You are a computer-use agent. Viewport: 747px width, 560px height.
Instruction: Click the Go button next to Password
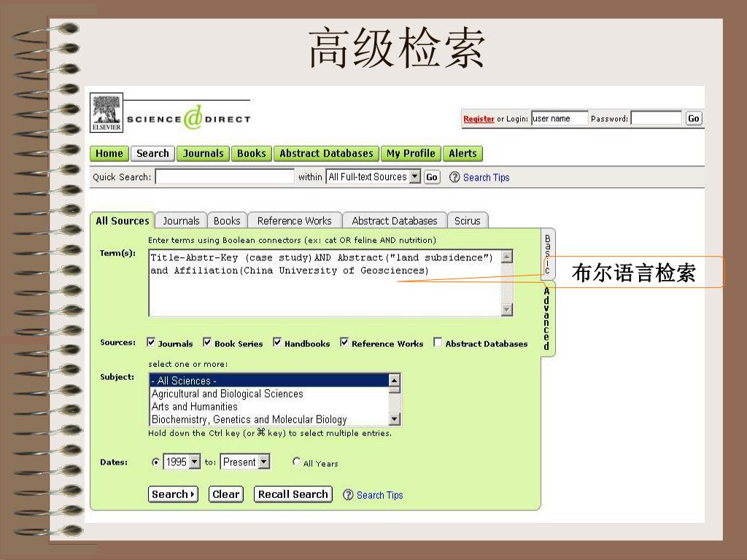click(x=694, y=118)
